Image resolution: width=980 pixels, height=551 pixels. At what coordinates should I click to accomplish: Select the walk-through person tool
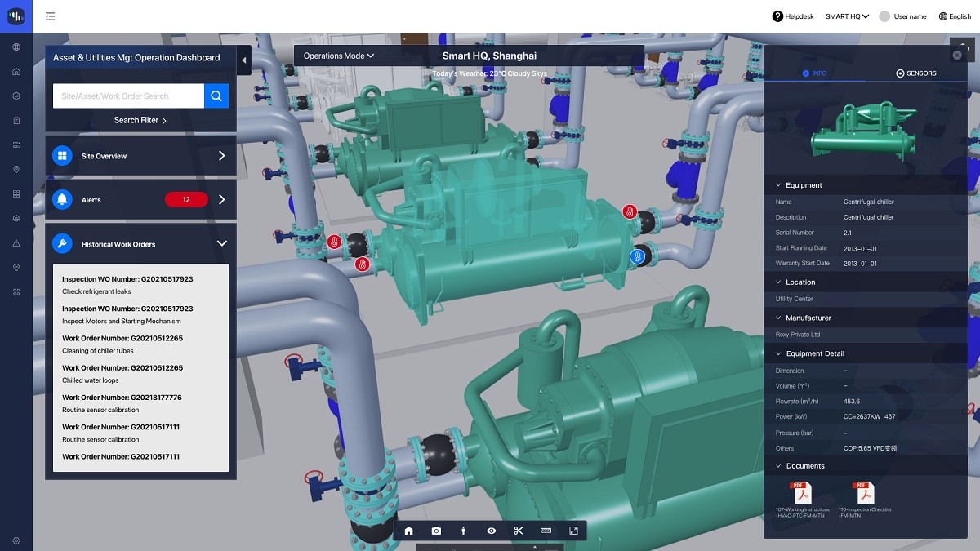(463, 531)
